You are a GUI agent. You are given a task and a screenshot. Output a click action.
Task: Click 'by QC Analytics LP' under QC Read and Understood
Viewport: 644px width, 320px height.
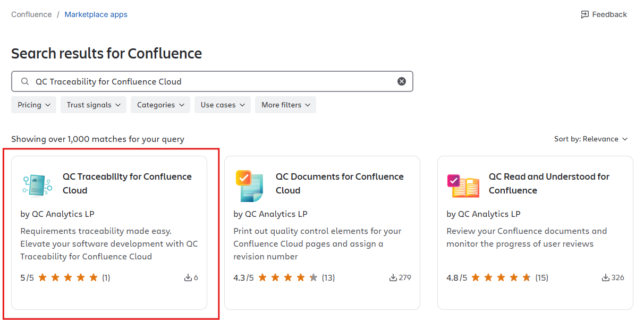pos(484,214)
